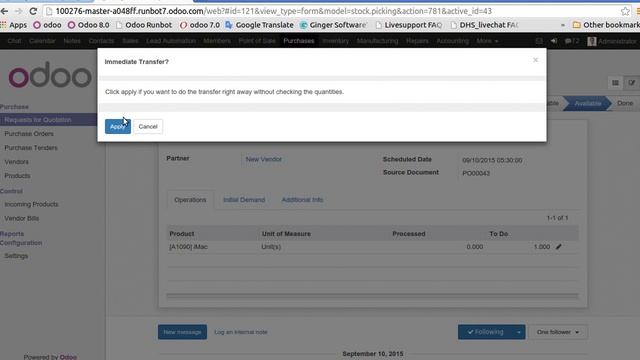This screenshot has height=360, width=640.
Task: Open the Manufacturing menu in the top bar
Action: click(x=378, y=41)
